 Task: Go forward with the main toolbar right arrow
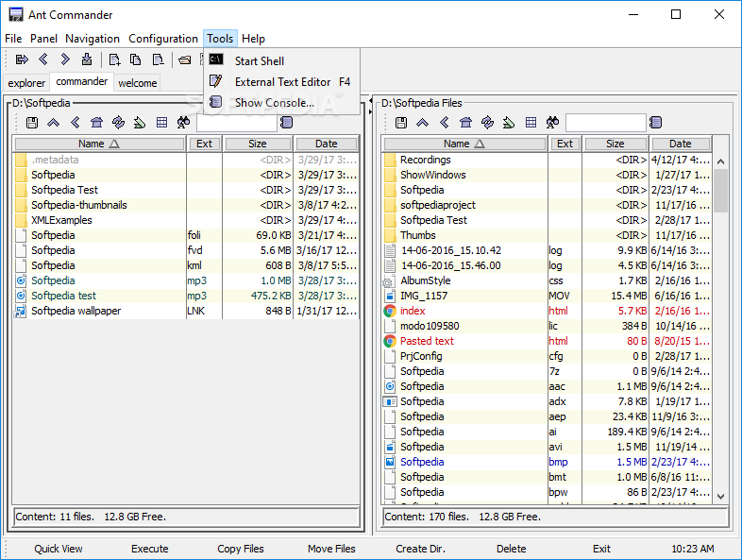tap(65, 59)
